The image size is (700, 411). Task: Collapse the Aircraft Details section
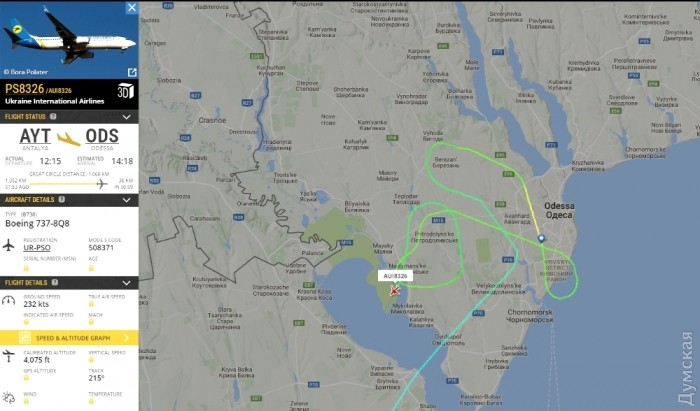click(x=126, y=200)
